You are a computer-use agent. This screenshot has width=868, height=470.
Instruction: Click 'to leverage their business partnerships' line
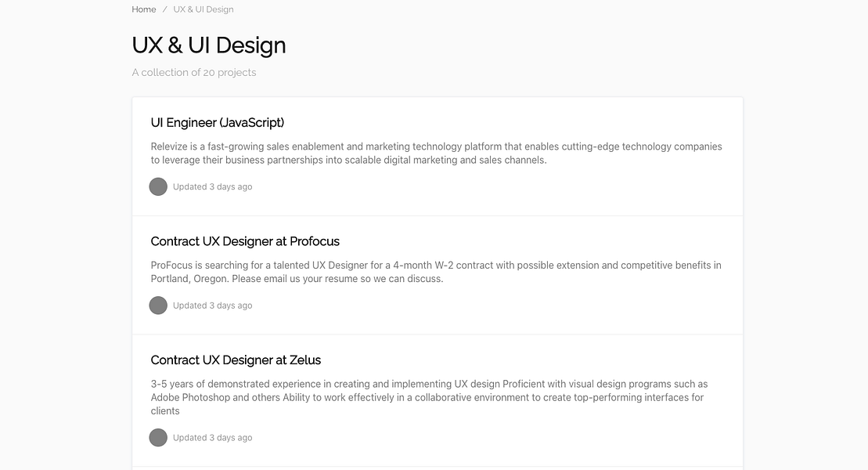(x=348, y=160)
